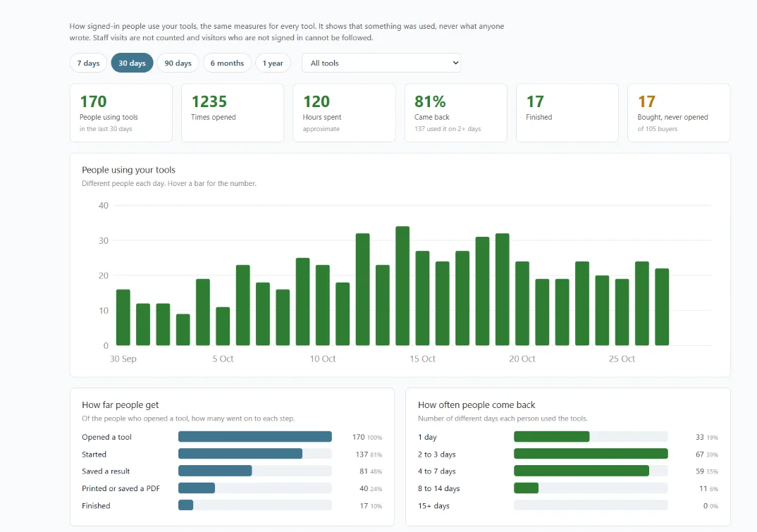
Task: Click the 120 Hours spent card
Action: coord(344,113)
